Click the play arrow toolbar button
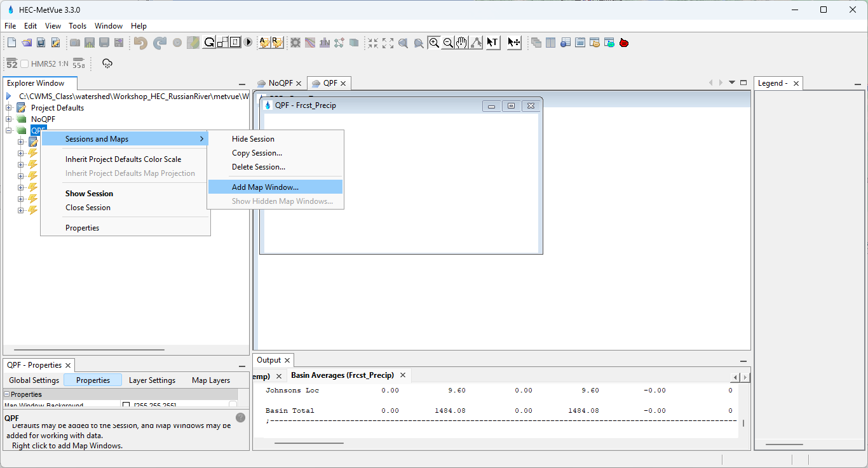 (x=248, y=43)
